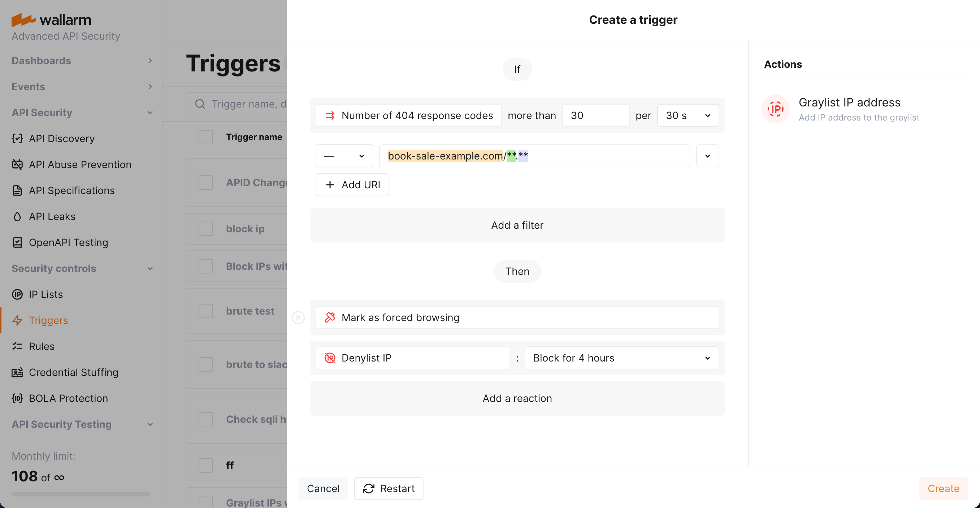Screen dimensions: 980x508
Task: Open the API Leaks section
Action: tap(52, 216)
